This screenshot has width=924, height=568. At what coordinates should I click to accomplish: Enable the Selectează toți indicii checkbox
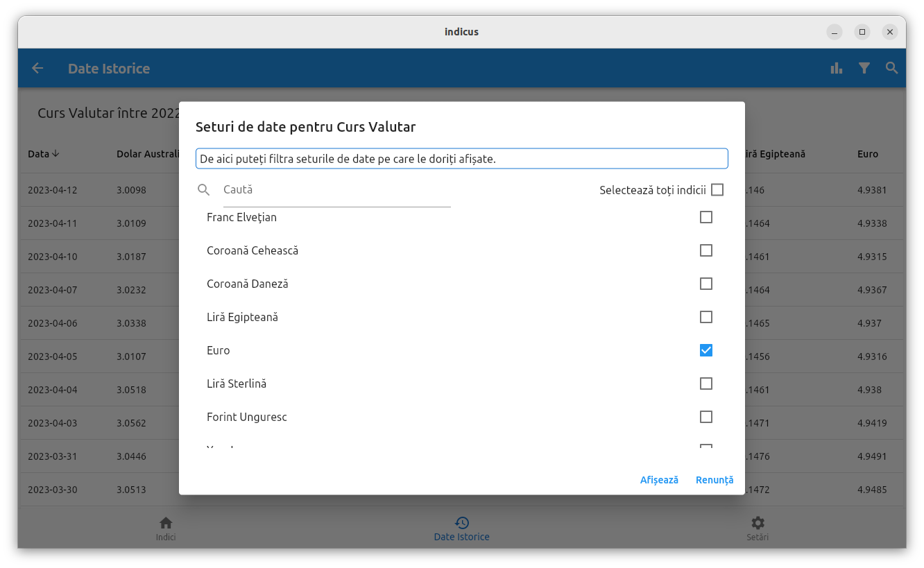click(x=717, y=189)
